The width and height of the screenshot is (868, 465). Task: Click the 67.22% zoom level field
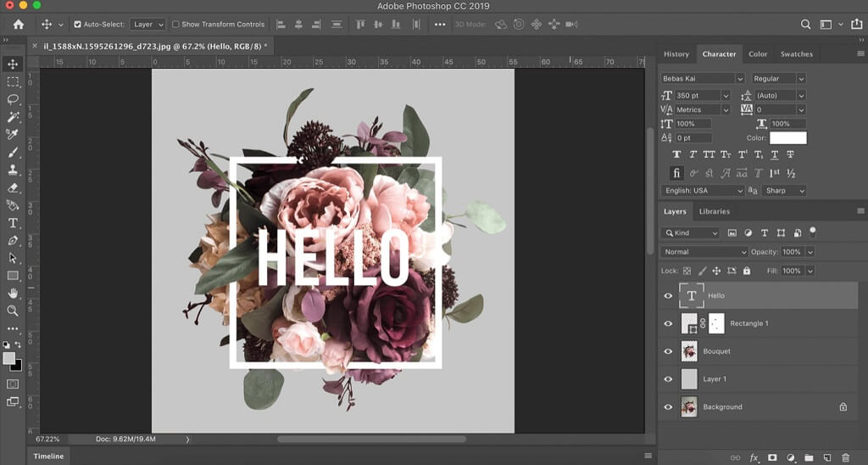coord(47,439)
